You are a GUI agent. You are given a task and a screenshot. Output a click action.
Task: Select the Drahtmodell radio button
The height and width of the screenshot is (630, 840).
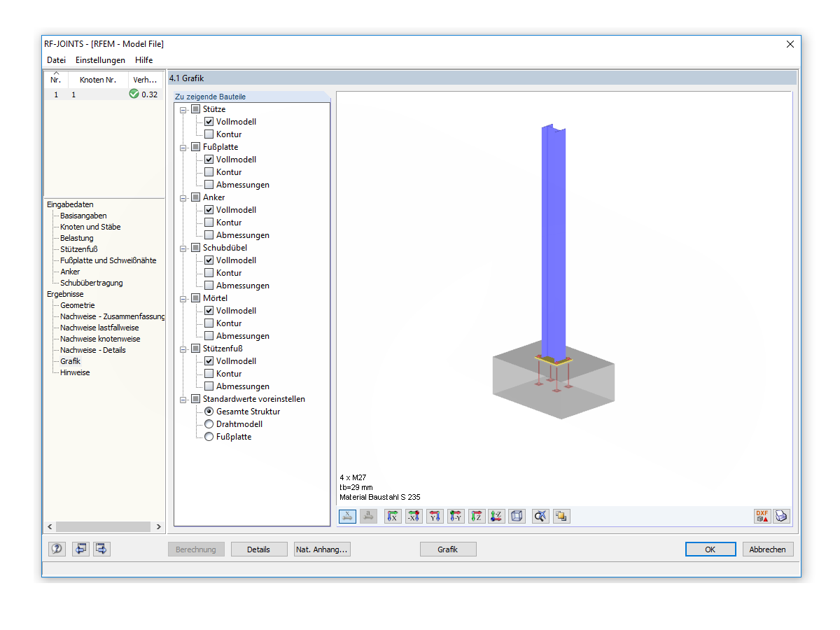pyautogui.click(x=209, y=423)
